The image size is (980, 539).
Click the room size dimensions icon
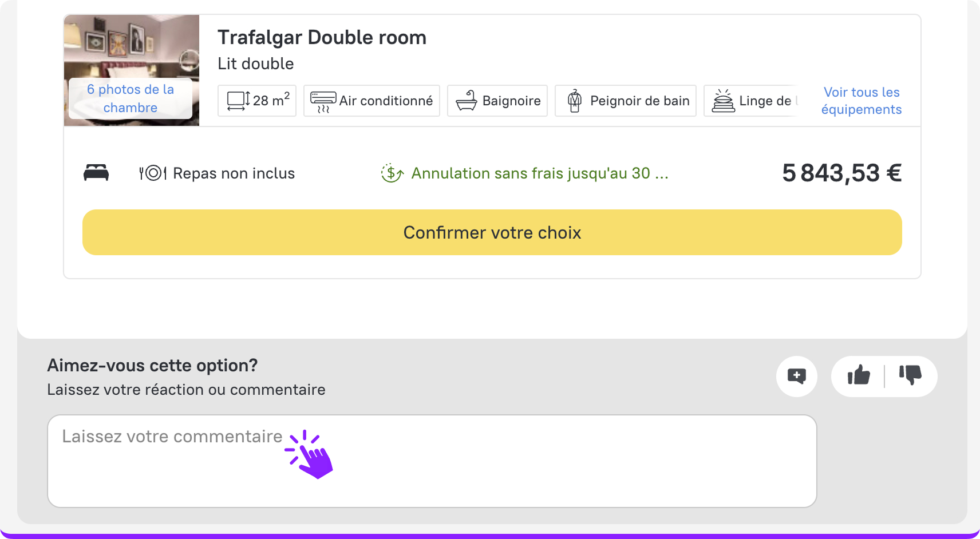coord(238,101)
